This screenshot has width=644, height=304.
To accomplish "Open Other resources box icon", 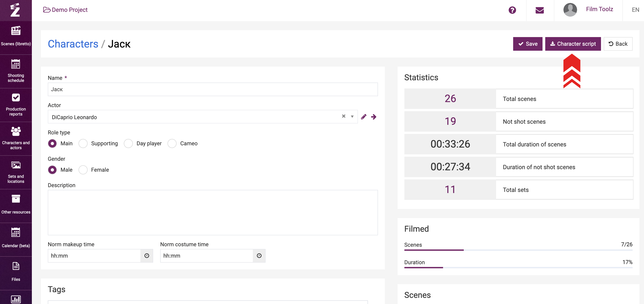I will point(16,199).
